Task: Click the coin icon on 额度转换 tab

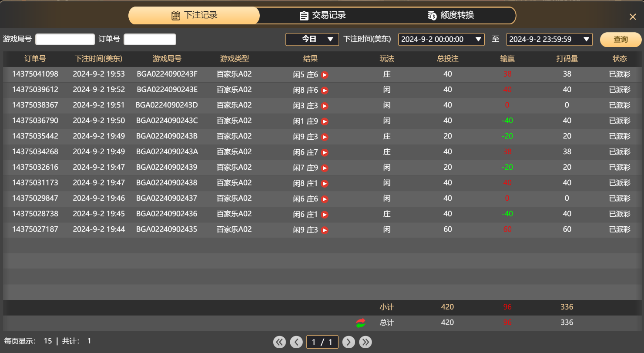Action: 431,15
